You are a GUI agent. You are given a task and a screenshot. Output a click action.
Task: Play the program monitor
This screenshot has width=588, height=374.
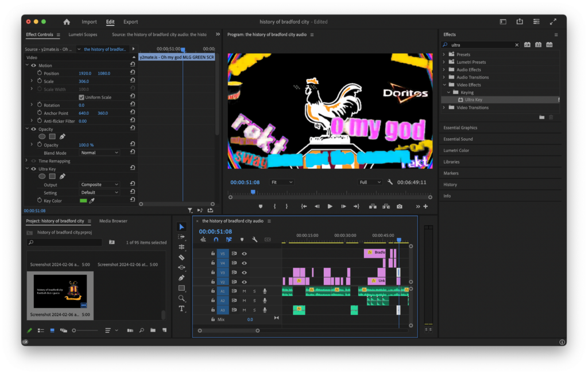click(x=330, y=207)
